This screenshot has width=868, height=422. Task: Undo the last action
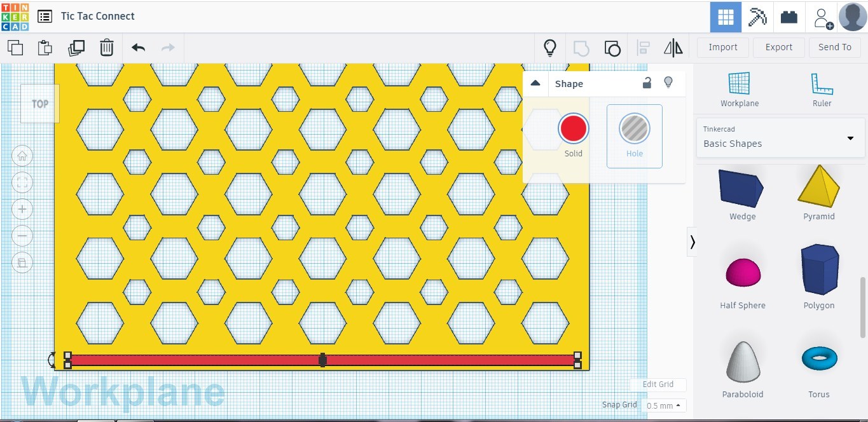138,48
